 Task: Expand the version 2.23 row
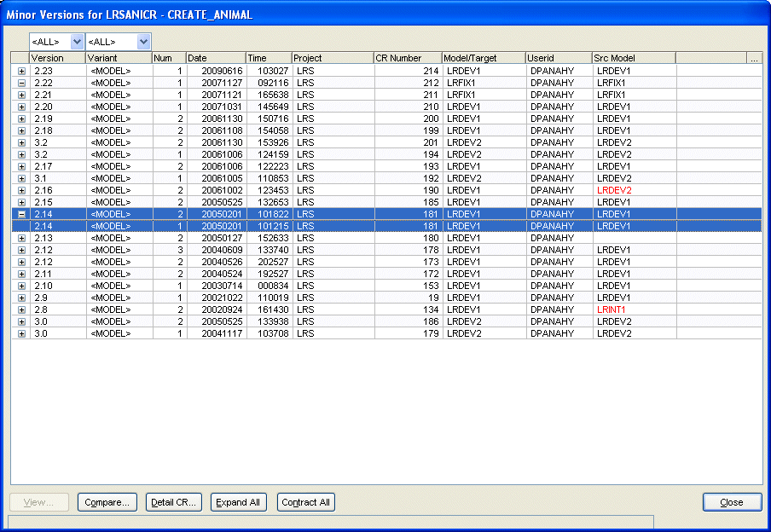click(21, 71)
